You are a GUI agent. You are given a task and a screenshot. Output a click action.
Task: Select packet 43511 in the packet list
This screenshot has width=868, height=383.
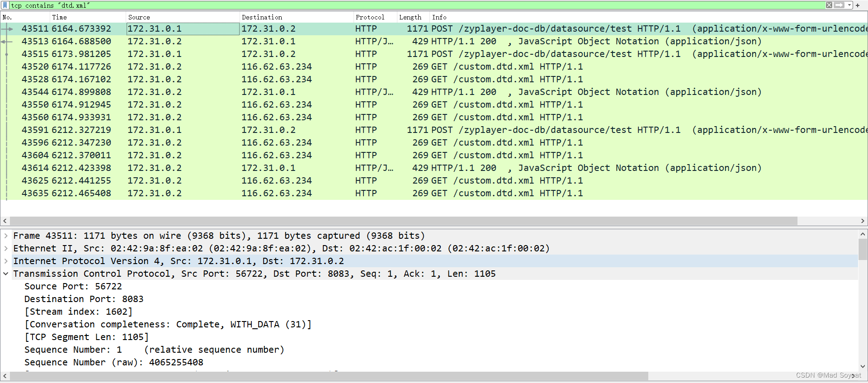(434, 28)
